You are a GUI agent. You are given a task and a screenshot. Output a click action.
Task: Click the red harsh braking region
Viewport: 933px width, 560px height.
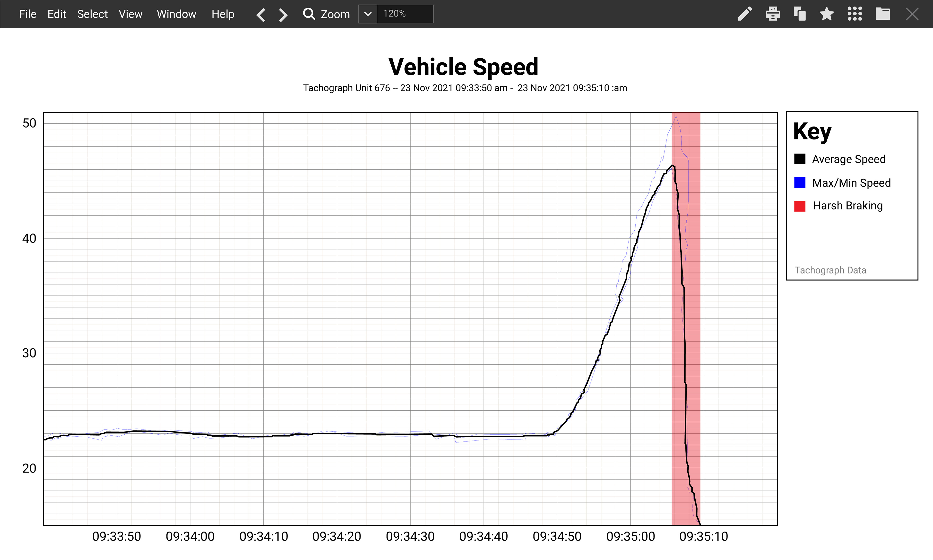[x=686, y=319]
